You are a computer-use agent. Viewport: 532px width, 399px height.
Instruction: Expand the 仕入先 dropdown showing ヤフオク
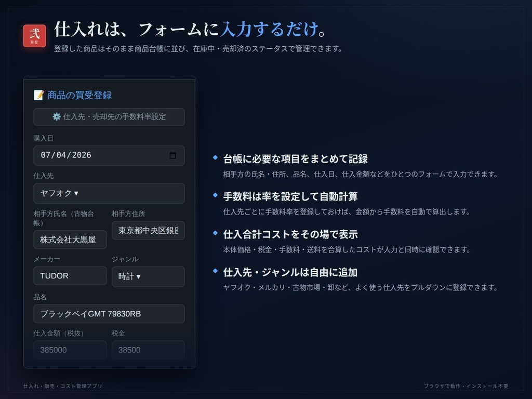[109, 193]
